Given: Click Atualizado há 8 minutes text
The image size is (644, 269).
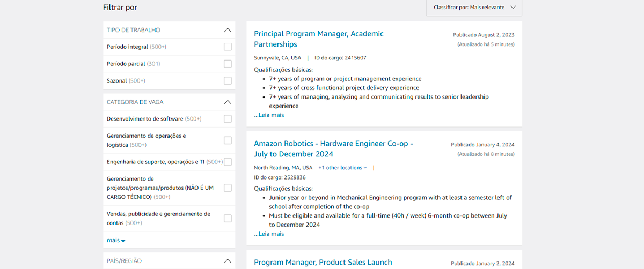Looking at the screenshot, I should click(486, 154).
